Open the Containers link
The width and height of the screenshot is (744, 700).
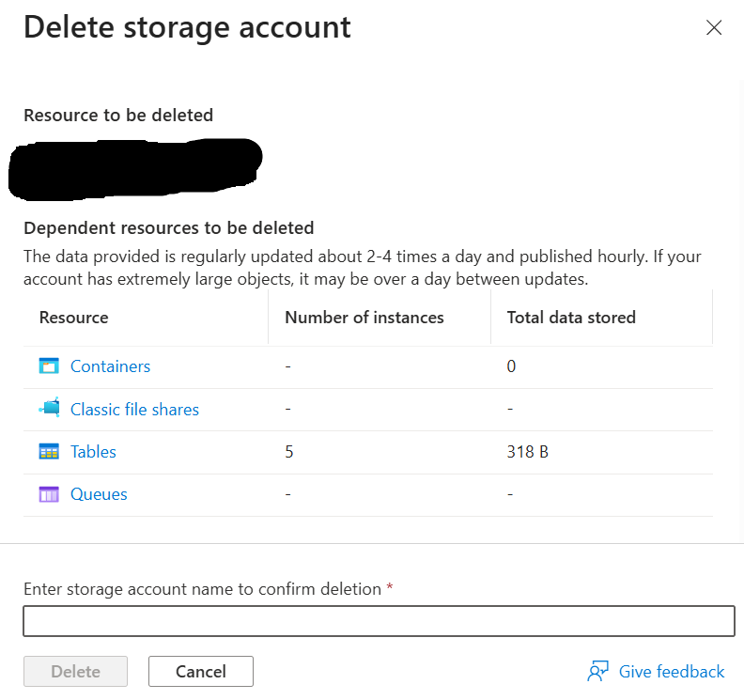[110, 366]
